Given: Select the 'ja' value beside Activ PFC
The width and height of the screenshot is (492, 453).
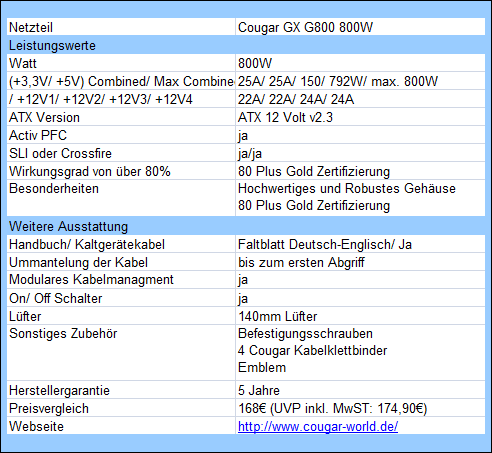Looking at the screenshot, I should (243, 136).
